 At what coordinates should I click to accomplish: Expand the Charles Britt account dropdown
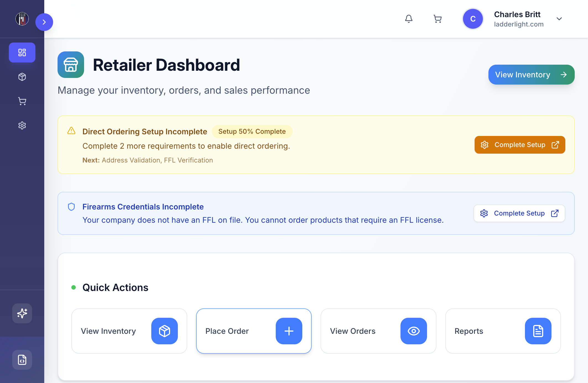[x=559, y=19]
